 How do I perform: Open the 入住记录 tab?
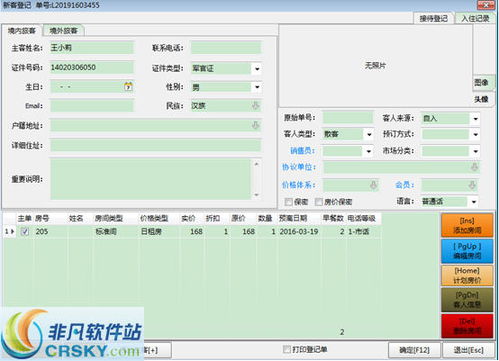coord(475,18)
